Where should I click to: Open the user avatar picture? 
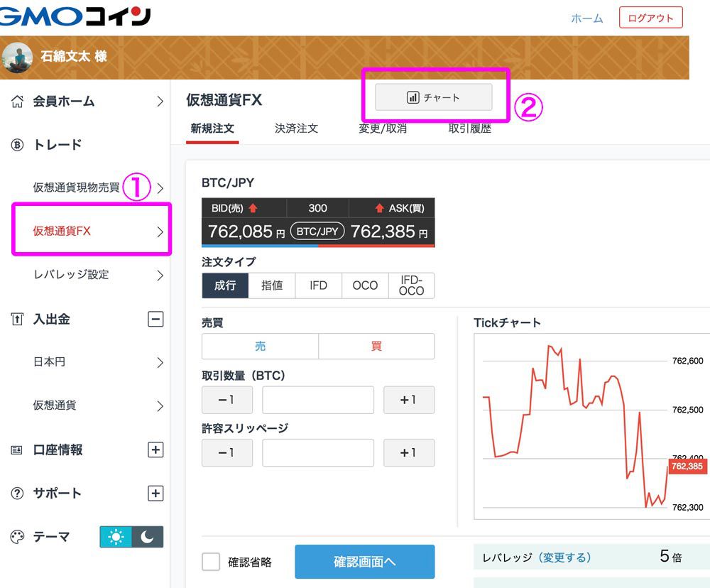(18, 58)
